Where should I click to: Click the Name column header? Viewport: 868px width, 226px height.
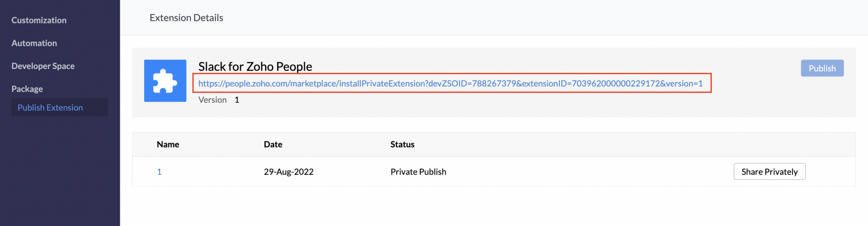168,144
